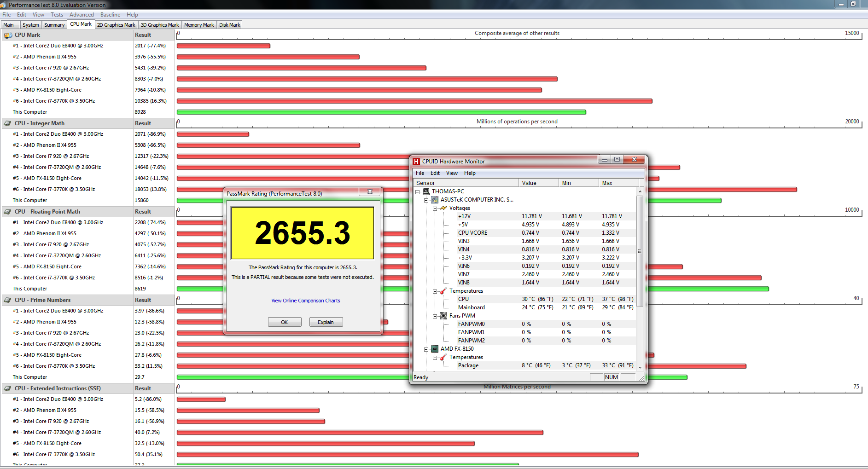
Task: Collapse the ASUSTeK COMPUTER INC. node
Action: (426, 200)
